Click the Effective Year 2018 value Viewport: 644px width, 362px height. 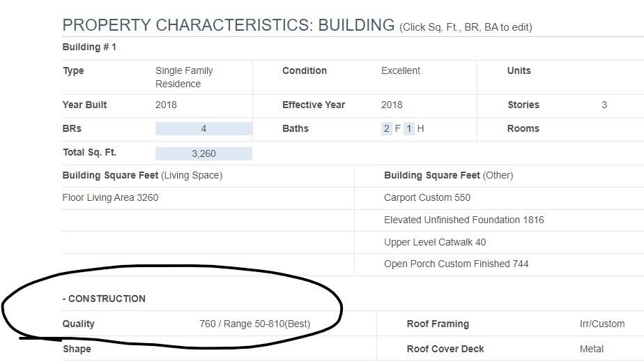pyautogui.click(x=392, y=105)
